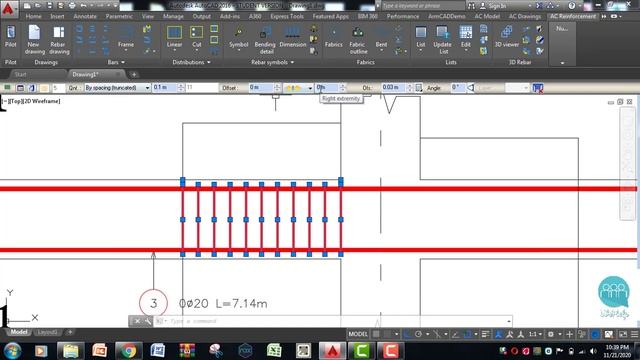Click the Angle value field
This screenshot has height=360, width=640.
pyautogui.click(x=458, y=88)
